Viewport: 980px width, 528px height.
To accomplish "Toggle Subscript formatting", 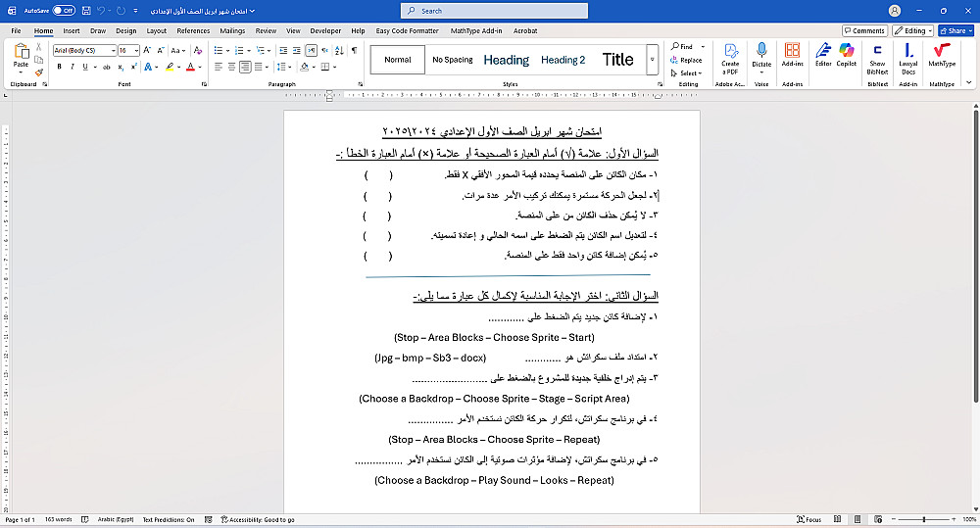I will [122, 67].
